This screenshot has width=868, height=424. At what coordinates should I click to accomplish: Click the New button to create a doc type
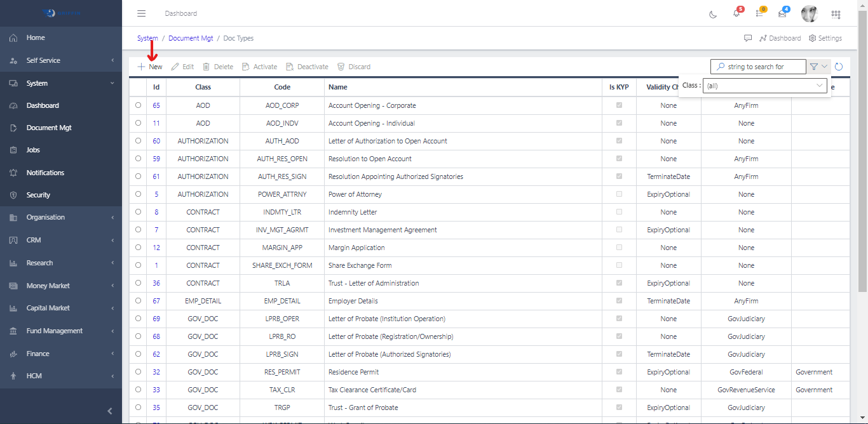[x=149, y=66]
